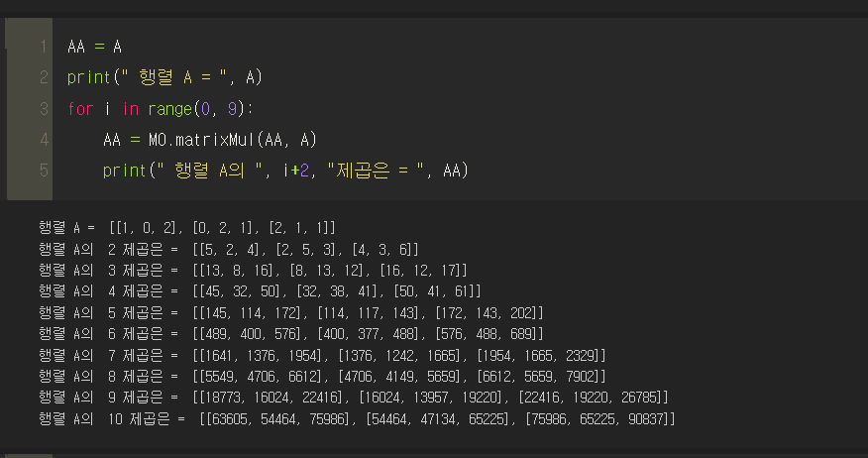Click the output row for A의 4 제곱은
The height and width of the screenshot is (458, 868).
[x=260, y=291]
